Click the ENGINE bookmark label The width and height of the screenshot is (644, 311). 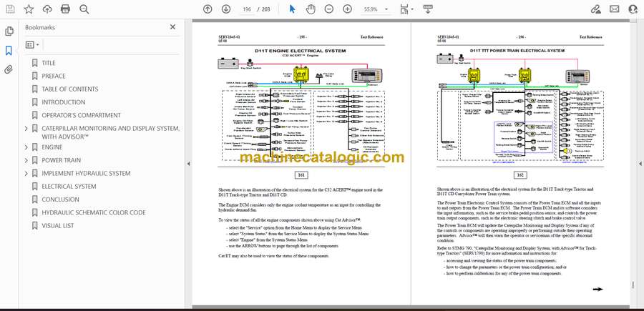[x=52, y=147]
